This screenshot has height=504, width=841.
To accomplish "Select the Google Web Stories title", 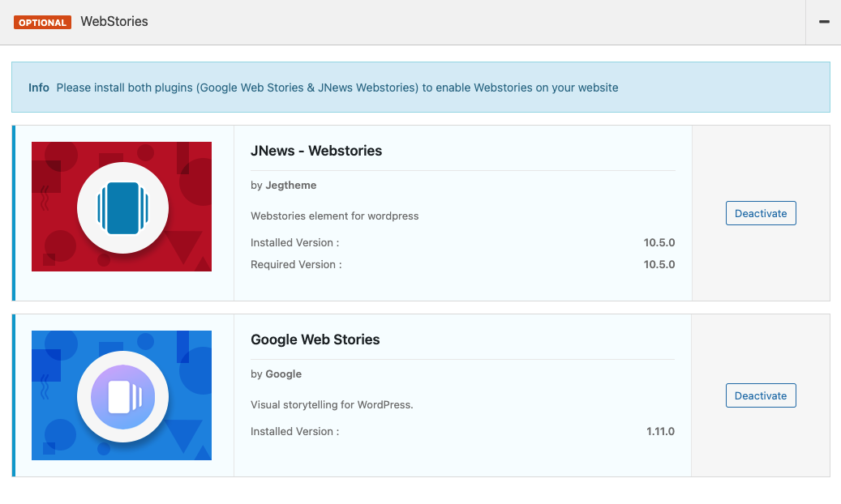I will click(315, 340).
